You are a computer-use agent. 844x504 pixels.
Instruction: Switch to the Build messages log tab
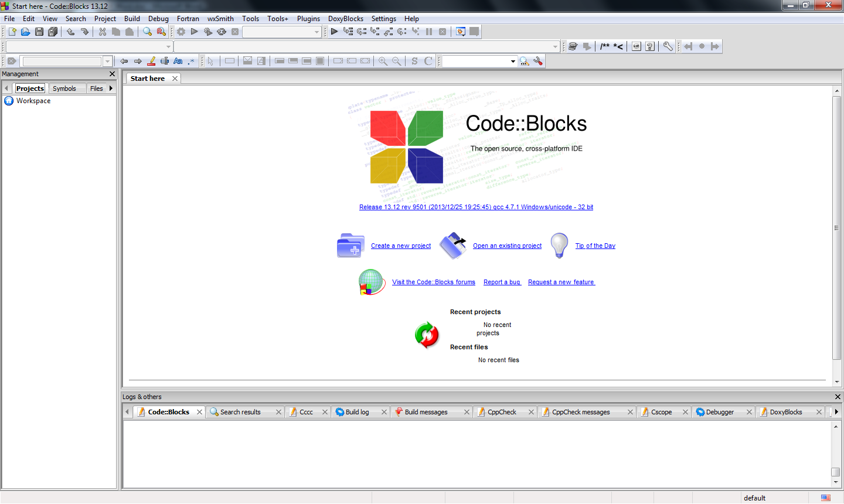[x=426, y=412]
